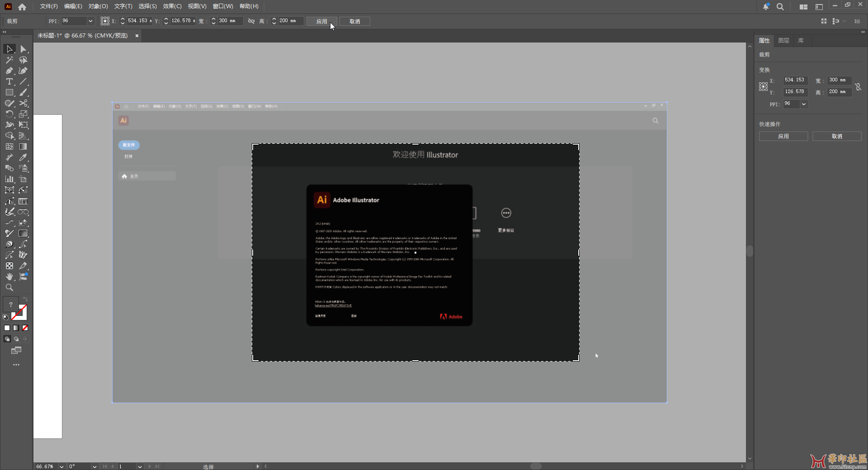Click the vertical scrollbar thumb
Image resolution: width=868 pixels, height=470 pixels.
[750, 251]
